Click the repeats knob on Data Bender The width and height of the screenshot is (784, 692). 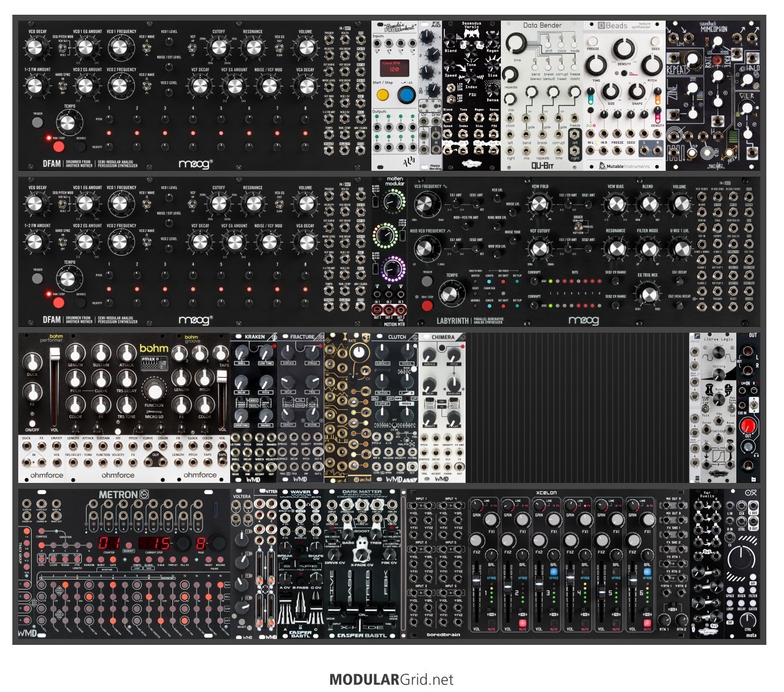point(511,75)
